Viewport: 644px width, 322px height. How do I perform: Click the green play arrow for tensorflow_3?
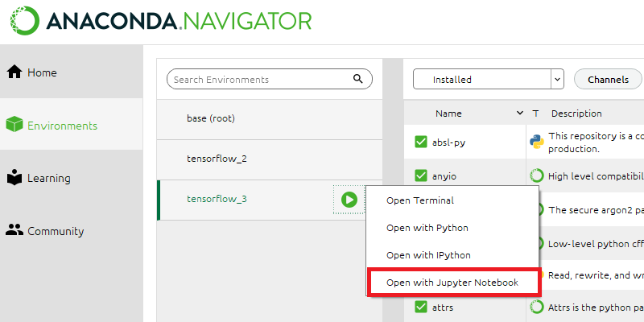[x=349, y=200]
